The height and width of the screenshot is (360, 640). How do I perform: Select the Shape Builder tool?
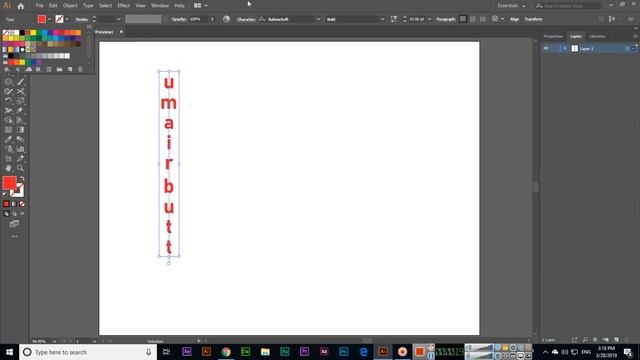pyautogui.click(x=8, y=120)
